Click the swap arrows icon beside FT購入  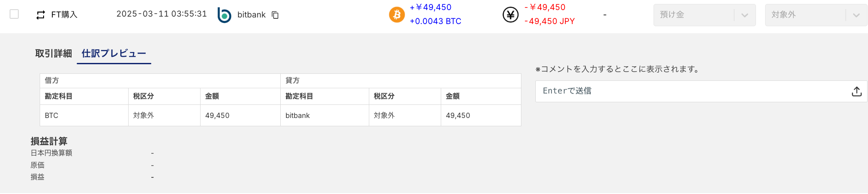point(41,15)
